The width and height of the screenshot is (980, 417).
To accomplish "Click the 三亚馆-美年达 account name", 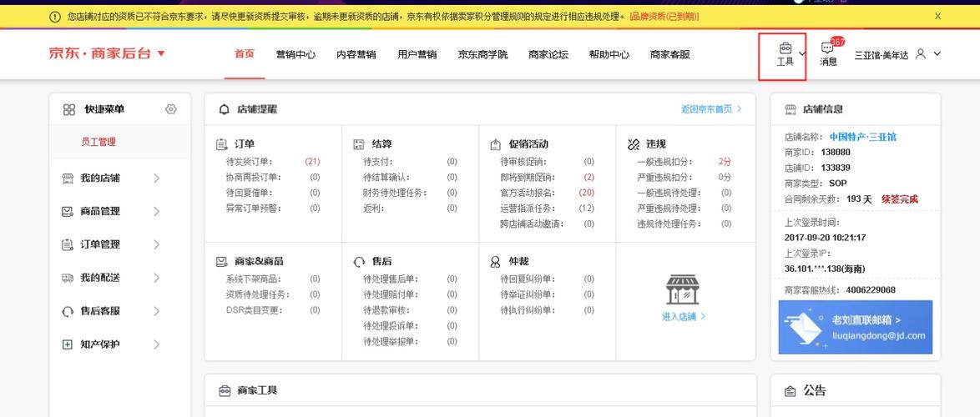I will [881, 55].
